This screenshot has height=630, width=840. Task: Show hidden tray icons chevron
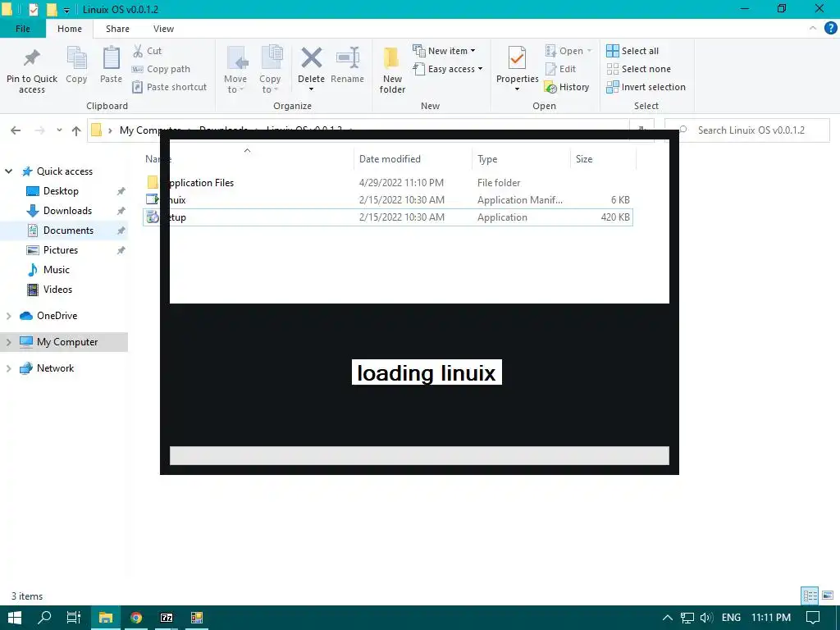[x=668, y=618]
